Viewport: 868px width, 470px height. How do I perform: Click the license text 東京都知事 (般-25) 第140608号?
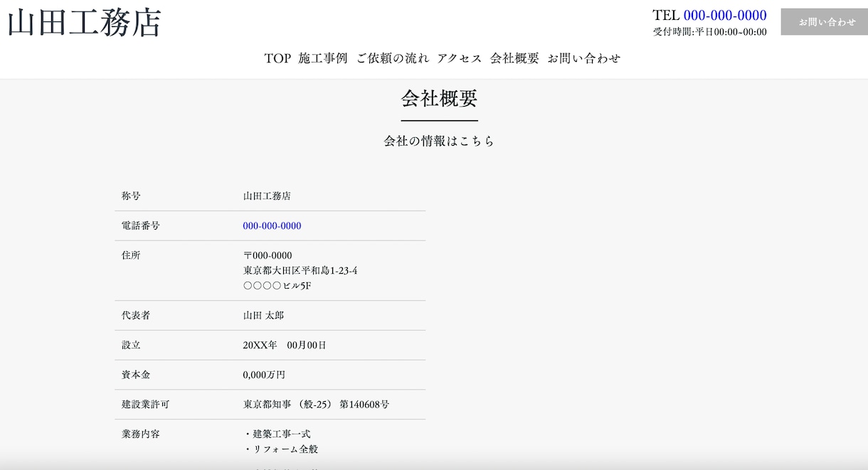point(317,405)
